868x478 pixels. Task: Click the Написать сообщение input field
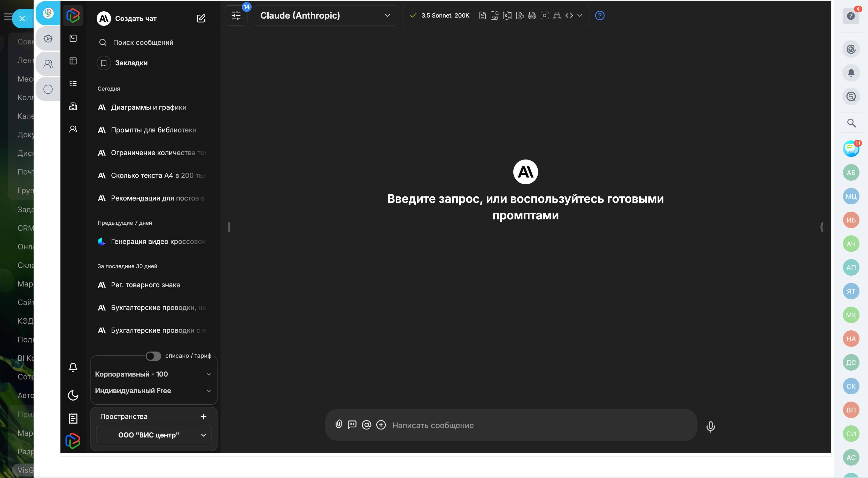click(539, 426)
